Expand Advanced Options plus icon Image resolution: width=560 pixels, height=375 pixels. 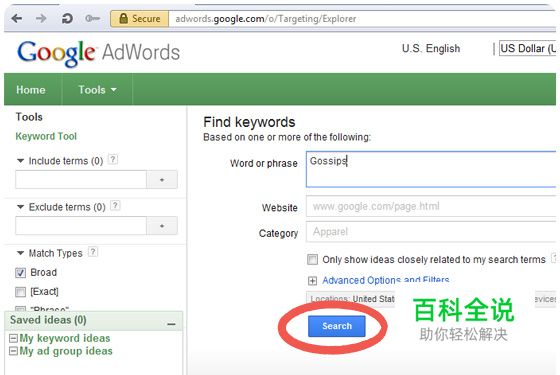(312, 281)
